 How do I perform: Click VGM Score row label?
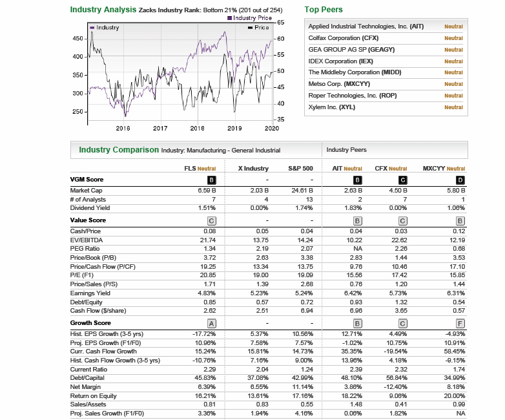click(87, 180)
